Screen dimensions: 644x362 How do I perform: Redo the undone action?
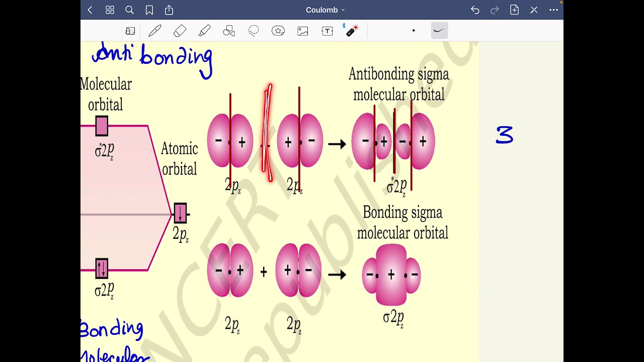(x=495, y=10)
